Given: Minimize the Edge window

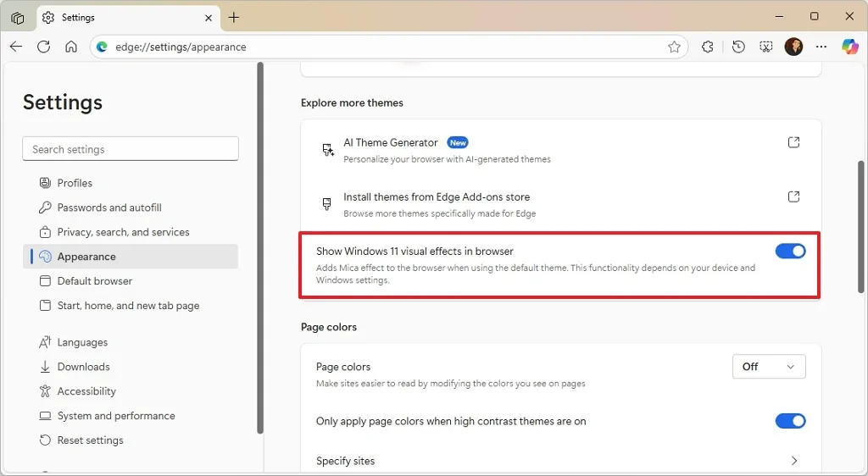Looking at the screenshot, I should pos(780,17).
